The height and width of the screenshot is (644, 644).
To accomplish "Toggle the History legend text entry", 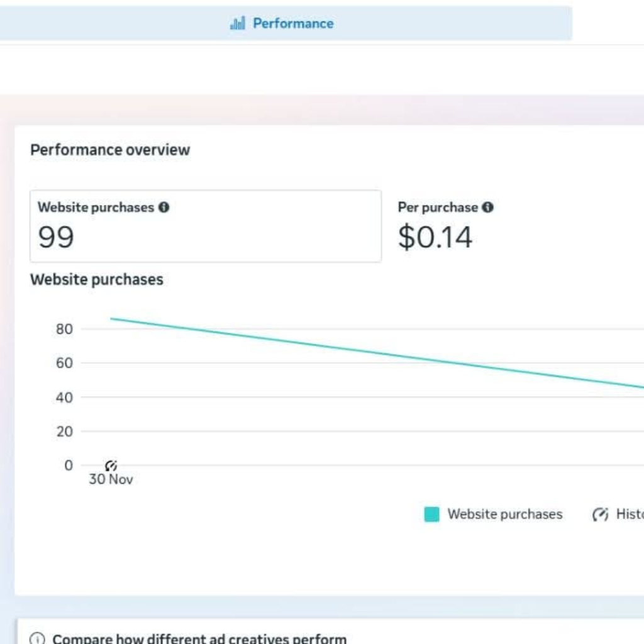I will 629,514.
